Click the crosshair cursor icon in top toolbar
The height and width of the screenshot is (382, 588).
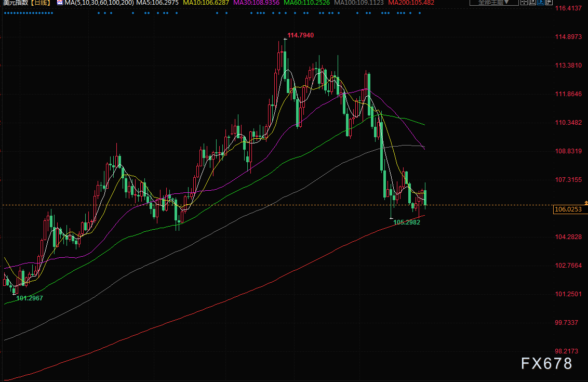[x=524, y=2]
